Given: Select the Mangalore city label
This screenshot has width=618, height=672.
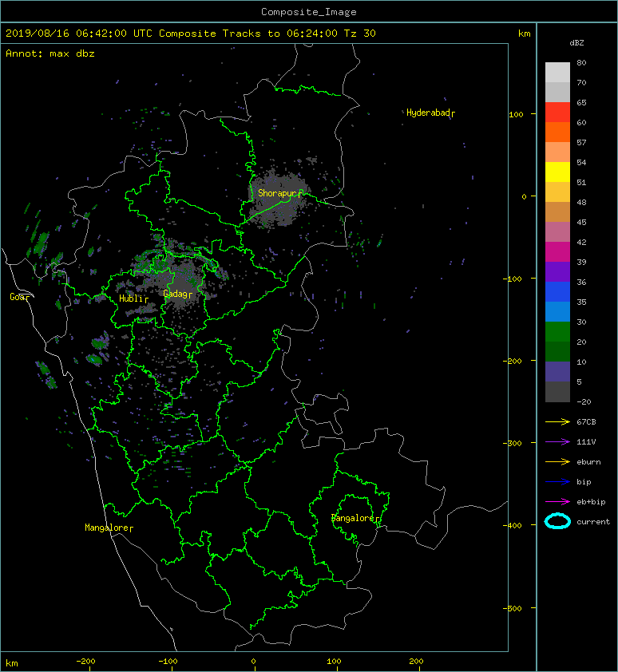Looking at the screenshot, I should click(x=107, y=528).
